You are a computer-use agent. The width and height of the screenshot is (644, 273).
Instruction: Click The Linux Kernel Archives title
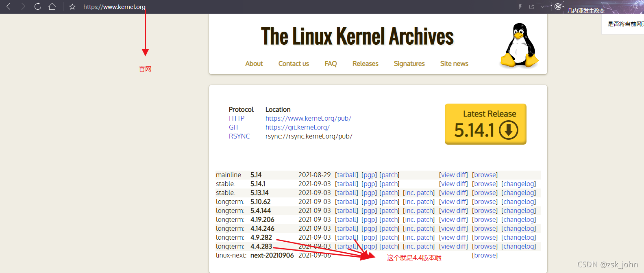pyautogui.click(x=357, y=37)
